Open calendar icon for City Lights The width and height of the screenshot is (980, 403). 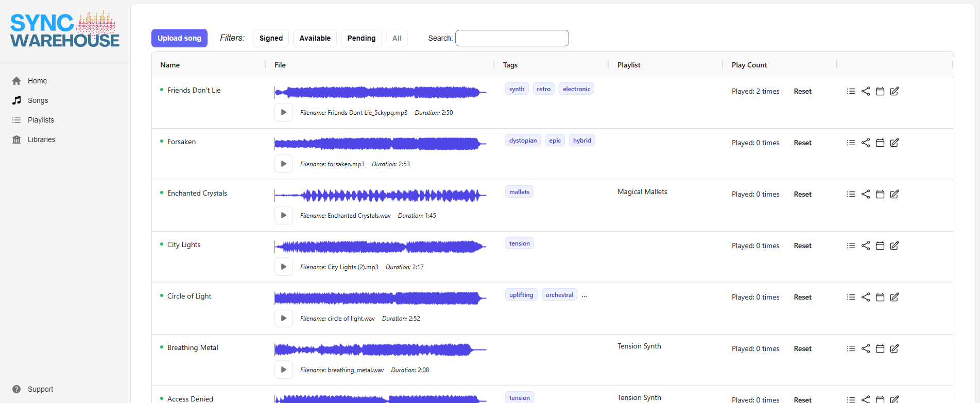coord(880,246)
